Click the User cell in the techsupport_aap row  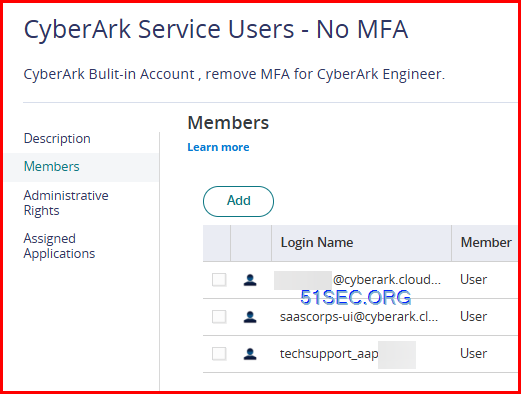pos(473,354)
